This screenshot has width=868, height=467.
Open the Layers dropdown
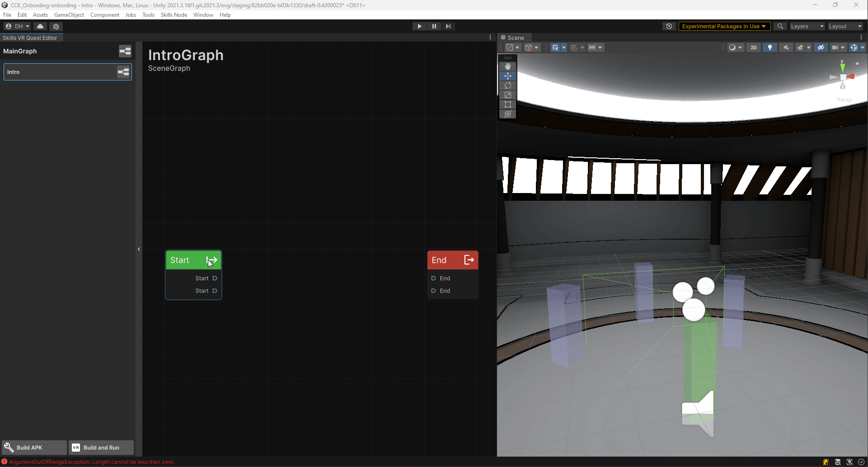click(807, 26)
